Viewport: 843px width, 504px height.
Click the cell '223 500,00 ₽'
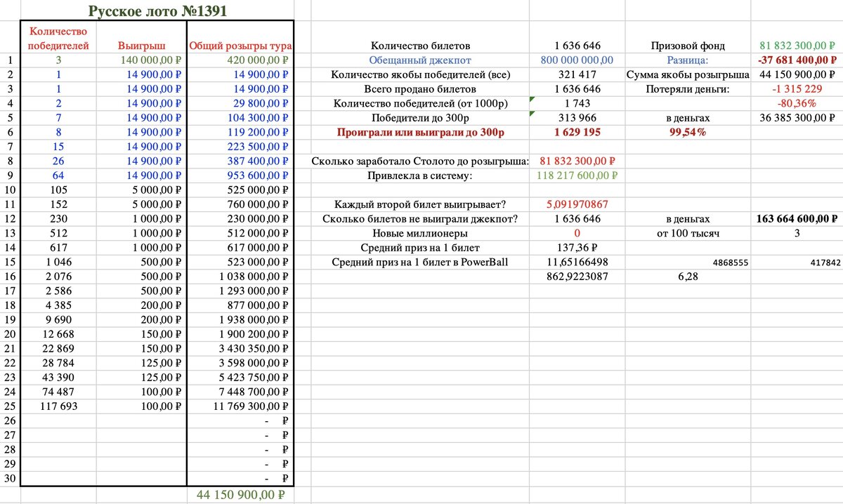point(256,147)
